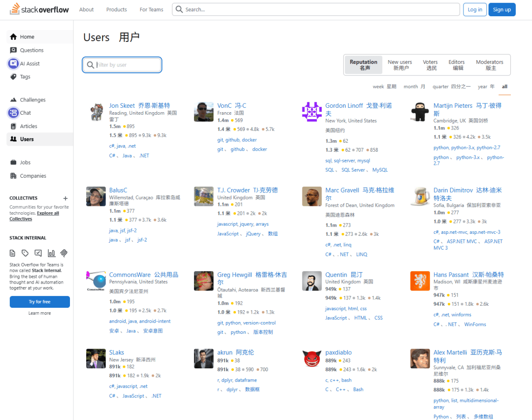Select the Reputation filter tab
Screen dimensions: 532x420
pyautogui.click(x=364, y=65)
